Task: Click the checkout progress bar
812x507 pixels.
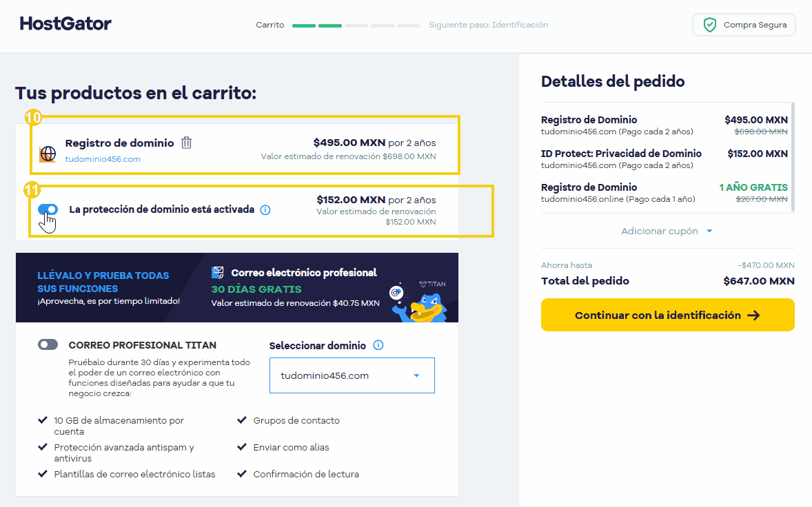Action: [x=356, y=25]
